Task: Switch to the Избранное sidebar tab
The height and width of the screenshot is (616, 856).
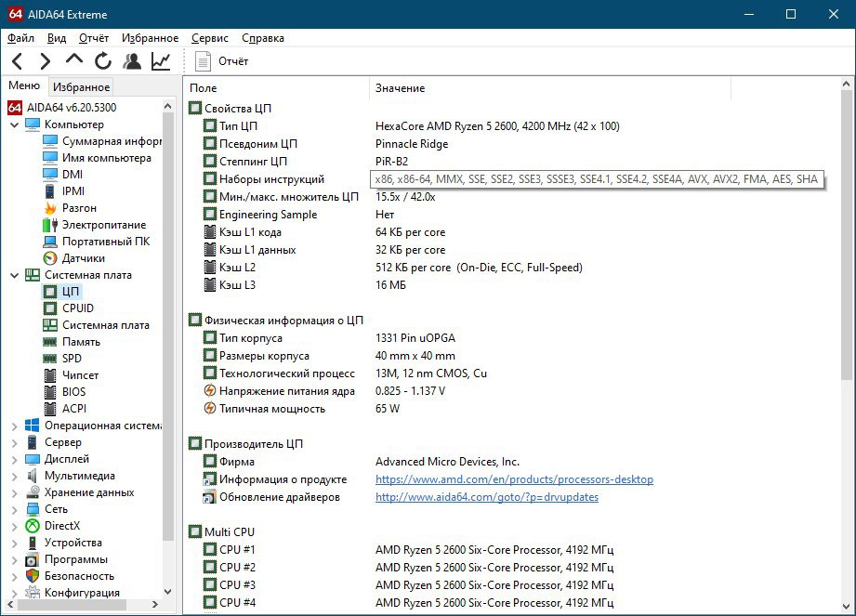Action: click(x=82, y=86)
